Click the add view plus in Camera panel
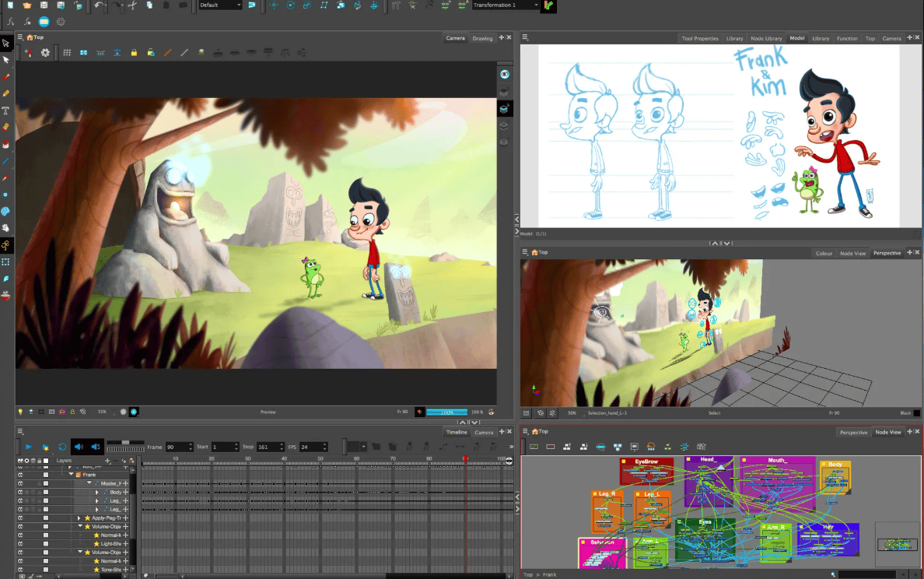 502,37
